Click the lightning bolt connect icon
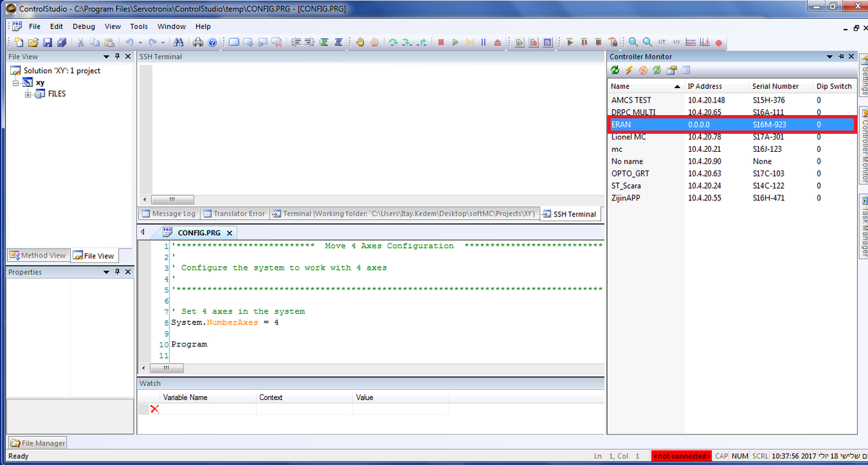This screenshot has width=868, height=465. tap(629, 70)
